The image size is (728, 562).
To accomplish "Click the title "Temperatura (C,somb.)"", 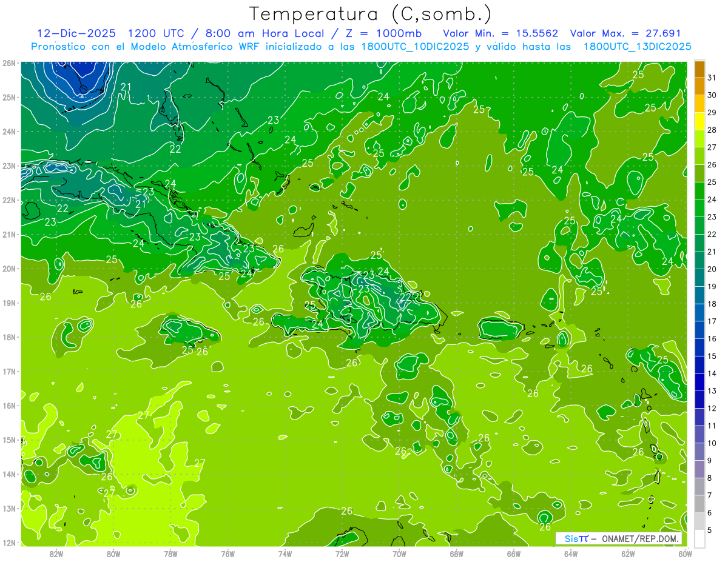I will coord(371,14).
